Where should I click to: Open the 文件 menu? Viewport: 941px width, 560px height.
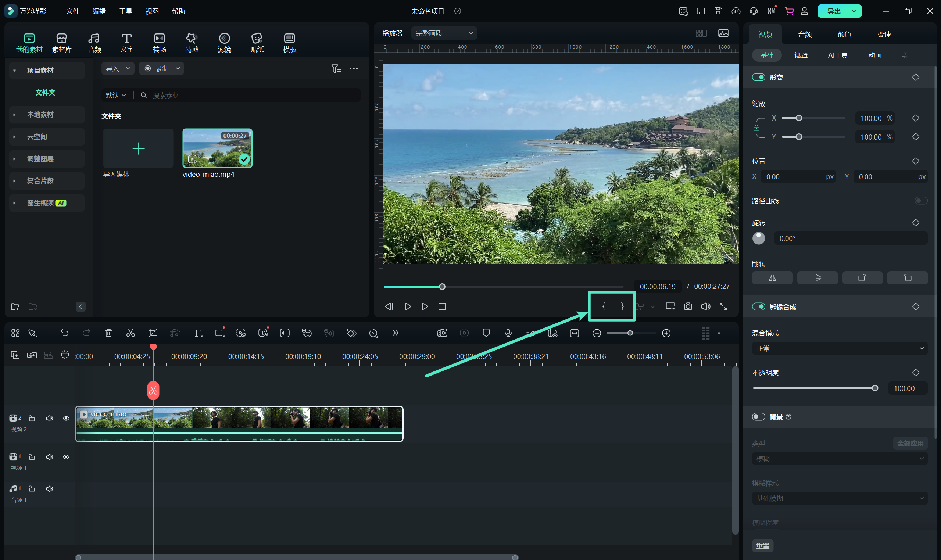tap(72, 11)
